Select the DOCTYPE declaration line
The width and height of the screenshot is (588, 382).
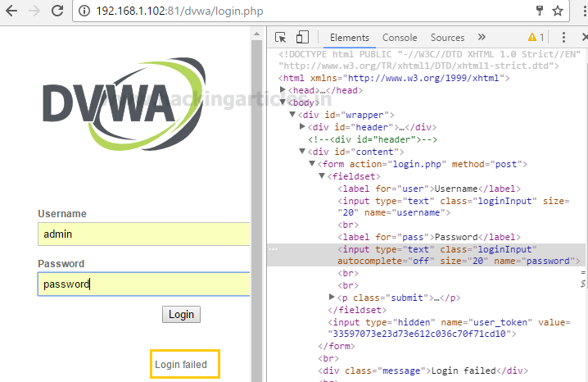(x=429, y=60)
